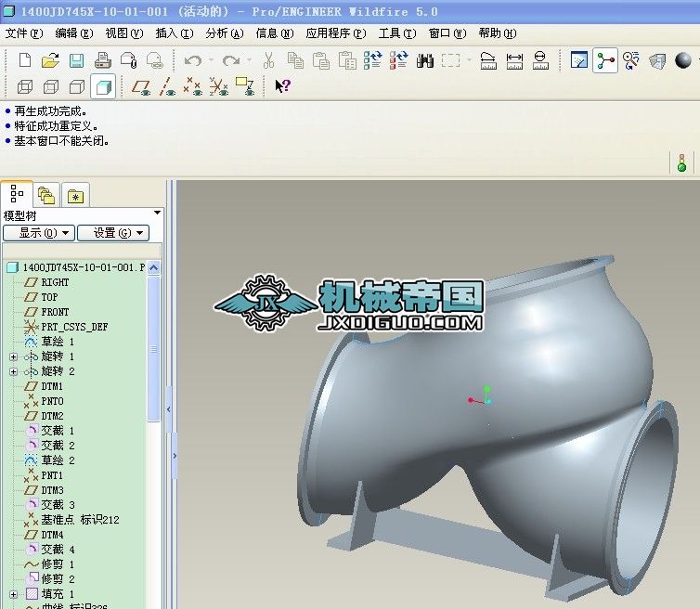Switch to no hidden line display mode

tap(77, 86)
